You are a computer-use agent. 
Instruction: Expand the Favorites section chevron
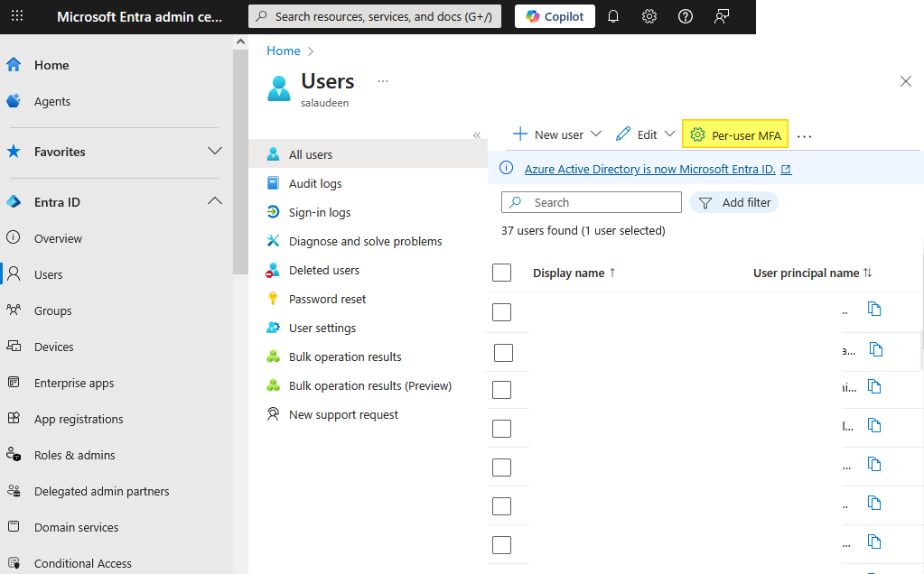coord(214,152)
